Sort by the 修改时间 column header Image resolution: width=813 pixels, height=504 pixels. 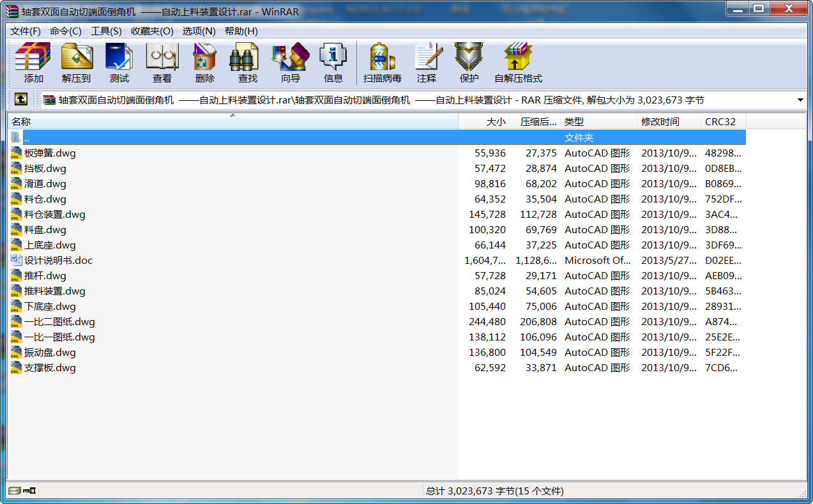click(669, 121)
